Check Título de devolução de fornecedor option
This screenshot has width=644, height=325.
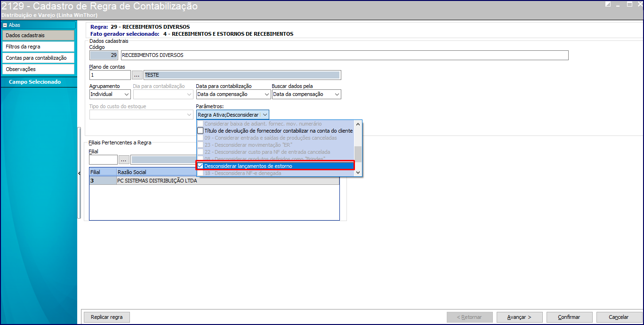point(200,131)
